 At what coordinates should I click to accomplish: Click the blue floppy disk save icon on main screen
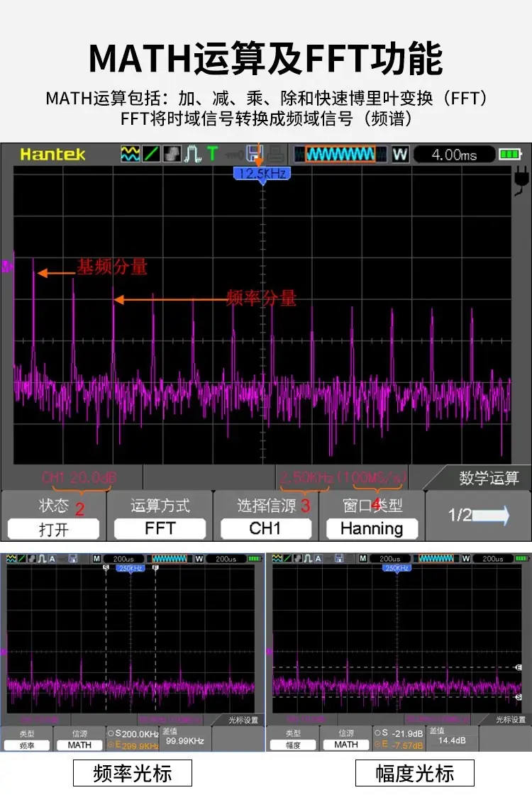tap(255, 155)
